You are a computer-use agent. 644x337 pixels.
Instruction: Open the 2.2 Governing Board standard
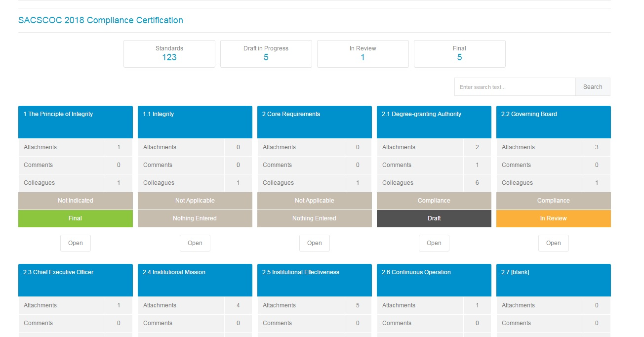coord(554,243)
